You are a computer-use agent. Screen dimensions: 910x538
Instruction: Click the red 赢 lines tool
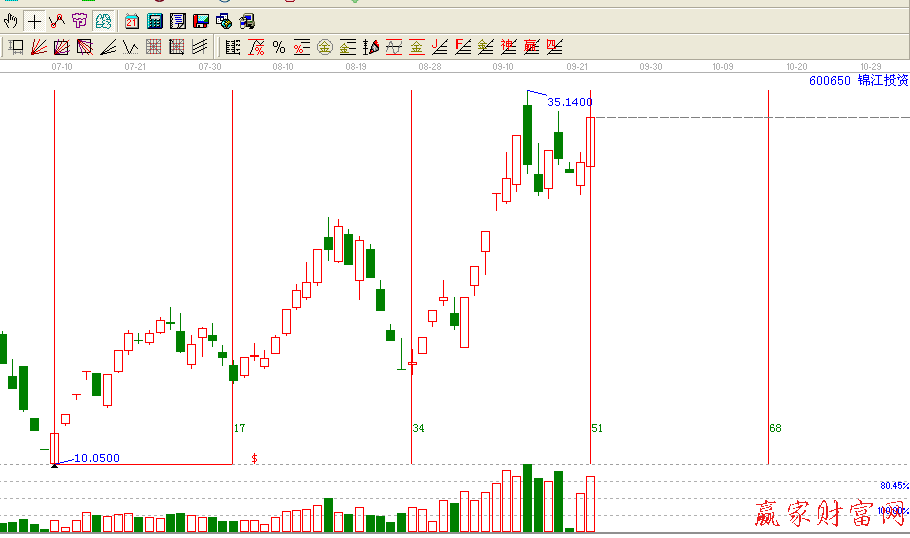coord(531,46)
